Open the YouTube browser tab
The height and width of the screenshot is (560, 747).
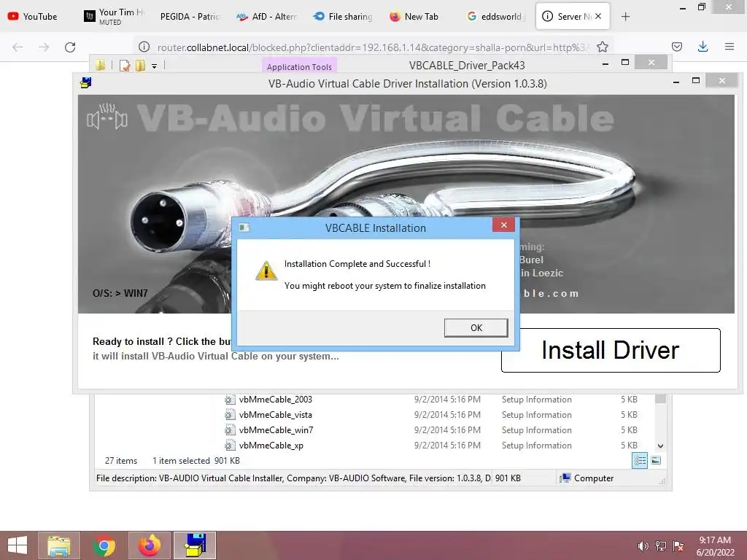pos(32,16)
